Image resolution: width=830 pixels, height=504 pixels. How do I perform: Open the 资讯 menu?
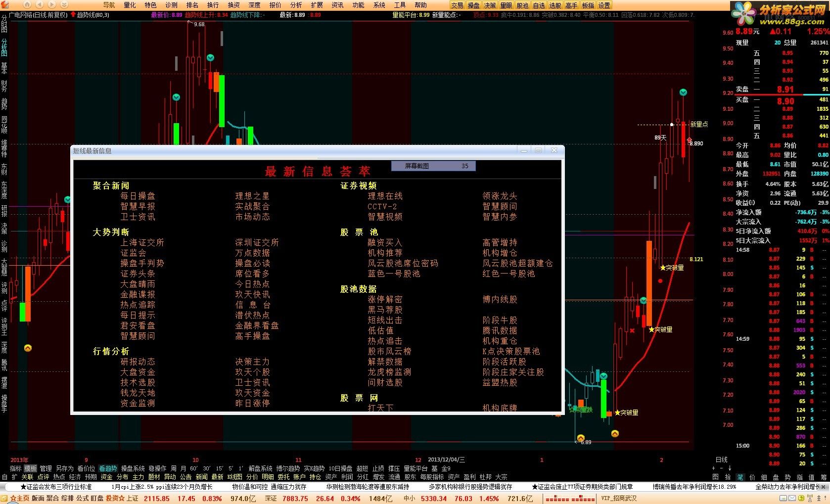coord(337,5)
